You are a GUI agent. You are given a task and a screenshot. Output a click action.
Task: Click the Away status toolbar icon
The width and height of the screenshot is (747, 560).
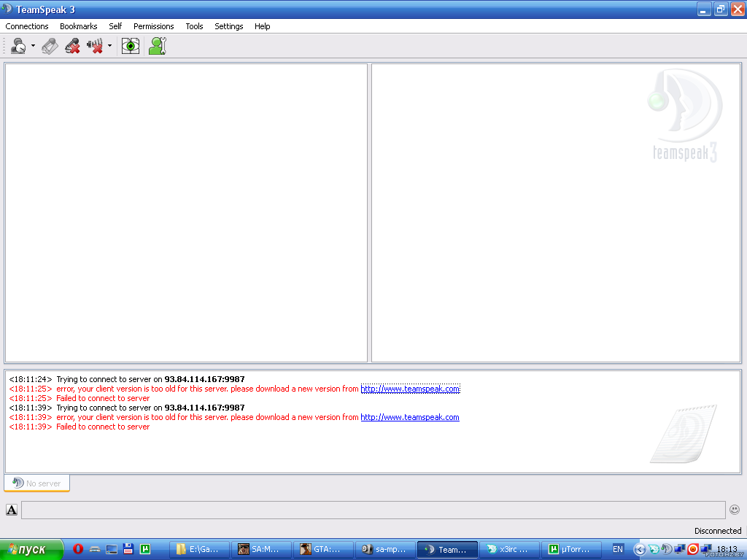click(x=18, y=46)
